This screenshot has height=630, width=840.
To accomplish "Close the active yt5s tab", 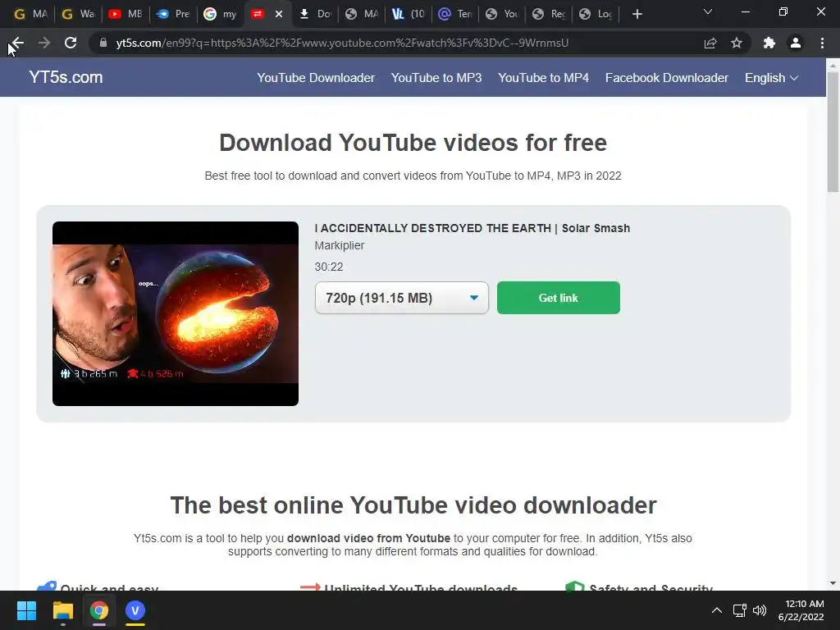I will pyautogui.click(x=279, y=14).
